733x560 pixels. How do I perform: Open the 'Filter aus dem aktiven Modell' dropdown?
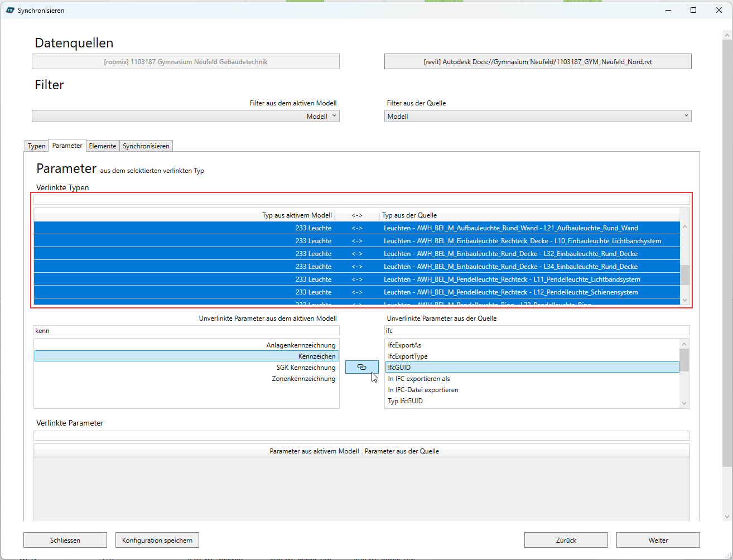(x=185, y=116)
